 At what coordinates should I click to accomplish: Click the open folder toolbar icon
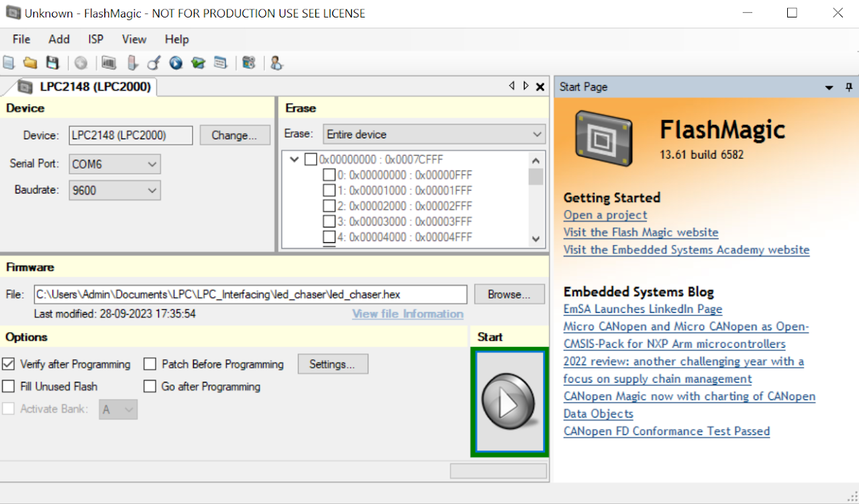pyautogui.click(x=30, y=63)
